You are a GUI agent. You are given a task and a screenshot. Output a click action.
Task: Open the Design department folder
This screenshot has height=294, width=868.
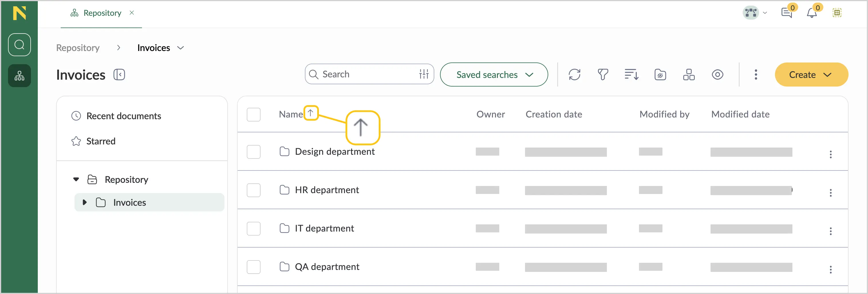click(335, 152)
